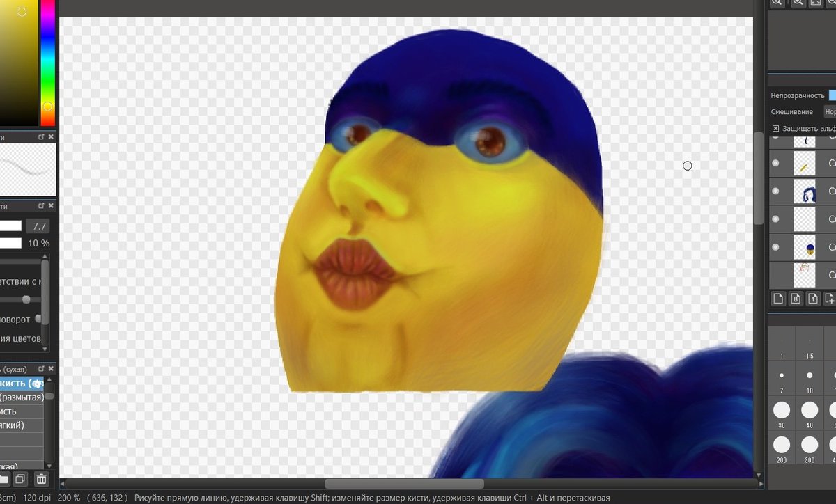This screenshot has height=504, width=836.
Task: Open the Смешивание blend mode dropdown
Action: pyautogui.click(x=829, y=111)
